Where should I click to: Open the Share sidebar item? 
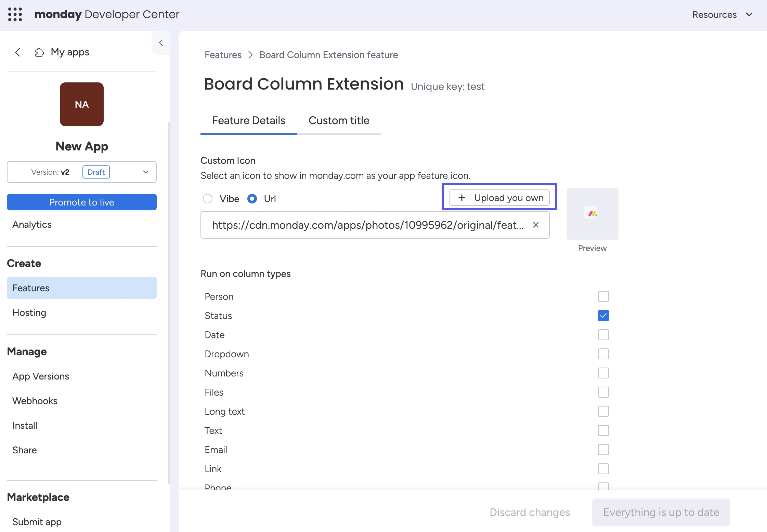coord(82,450)
